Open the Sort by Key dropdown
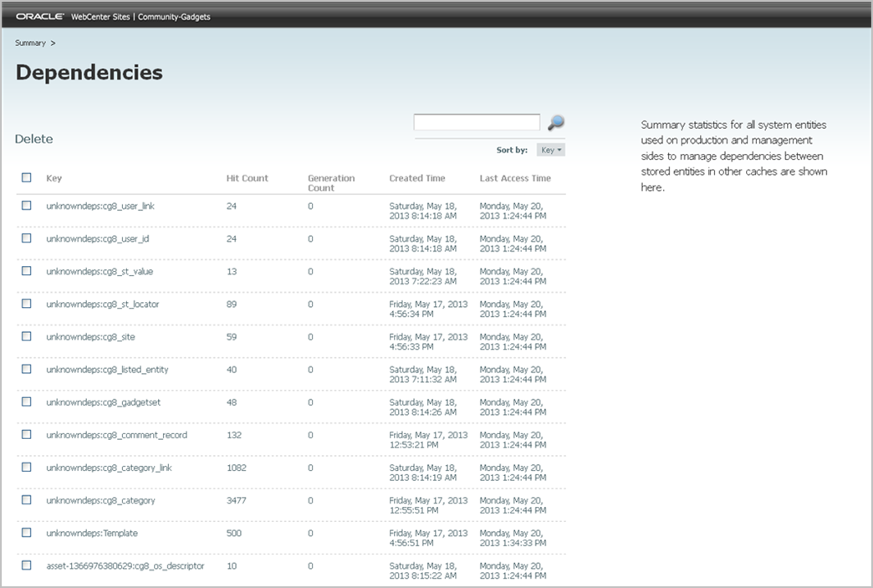The width and height of the screenshot is (873, 588). [550, 150]
